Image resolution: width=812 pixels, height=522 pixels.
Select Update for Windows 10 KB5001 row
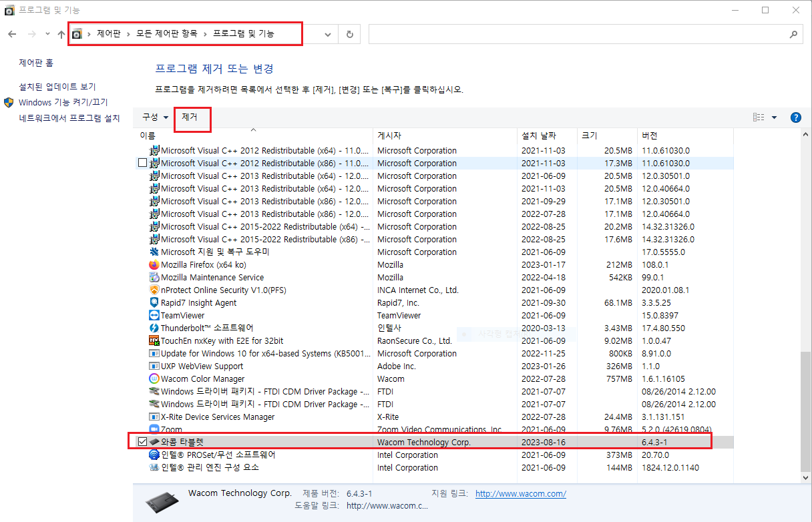[434, 353]
